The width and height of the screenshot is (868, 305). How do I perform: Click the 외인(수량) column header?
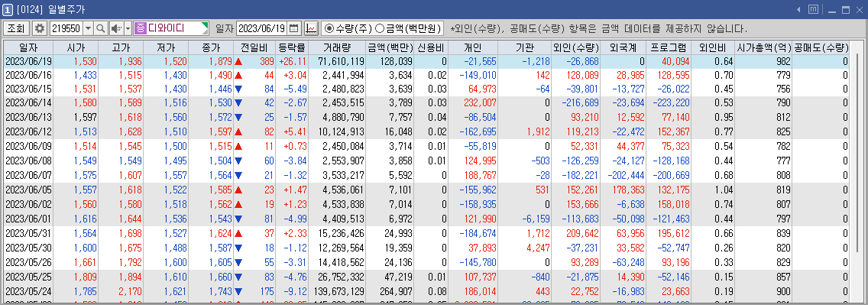pos(575,47)
